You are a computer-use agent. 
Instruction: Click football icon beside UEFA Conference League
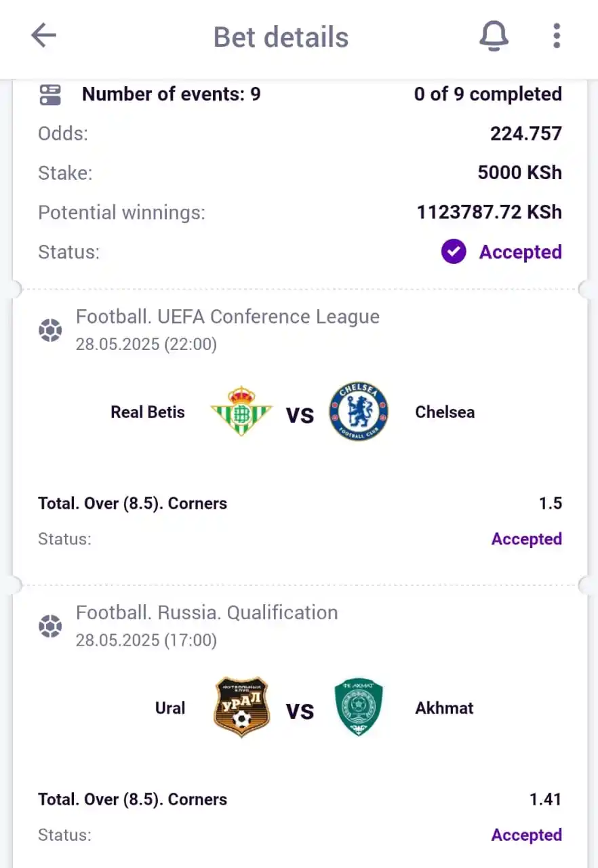(x=50, y=331)
